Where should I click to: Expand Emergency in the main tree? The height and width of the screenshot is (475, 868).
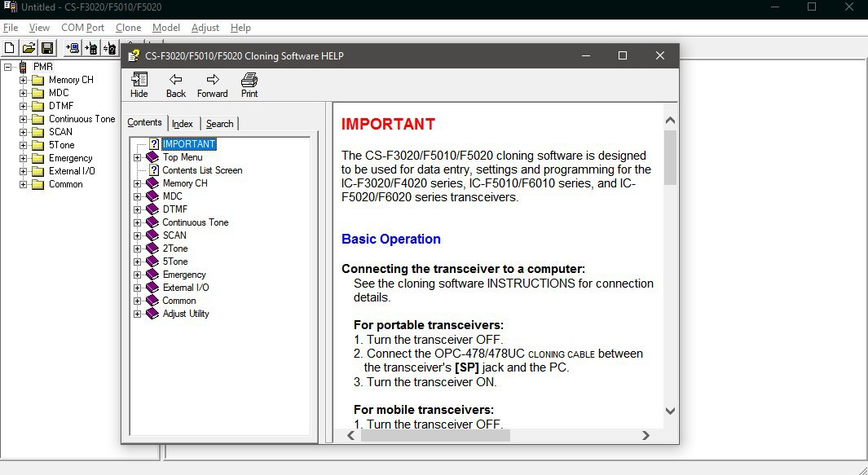click(24, 158)
